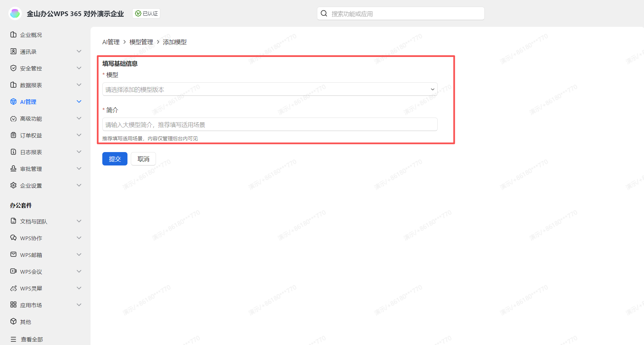Focus the 简介 description input field

270,124
